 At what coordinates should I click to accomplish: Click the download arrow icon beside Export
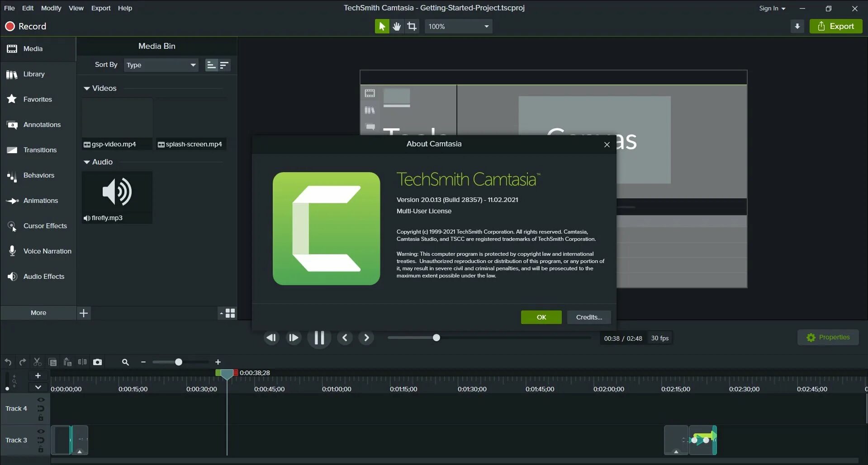tap(797, 26)
